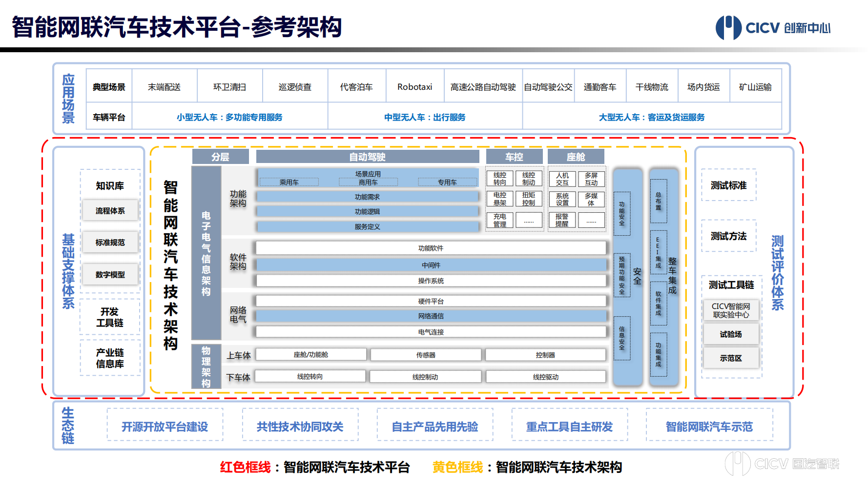Click the 座舱 column header
The height and width of the screenshot is (488, 868).
[576, 157]
